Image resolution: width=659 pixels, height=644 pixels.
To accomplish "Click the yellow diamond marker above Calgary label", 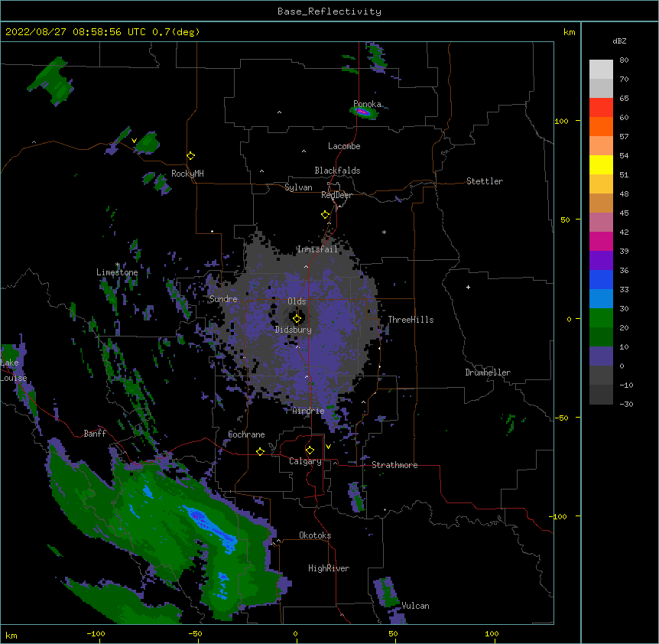I will pos(310,450).
